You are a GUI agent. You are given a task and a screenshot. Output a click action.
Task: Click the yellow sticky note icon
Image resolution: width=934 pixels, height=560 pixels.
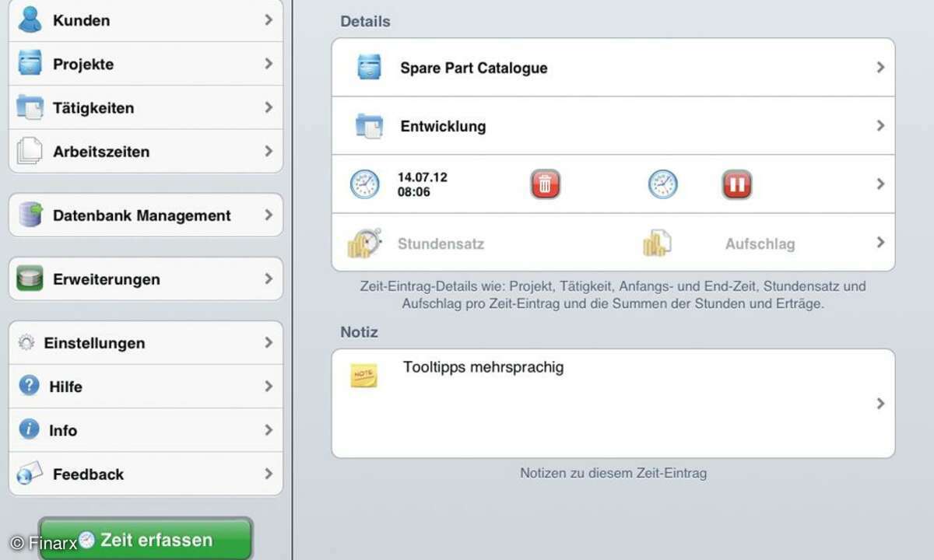coord(363,376)
